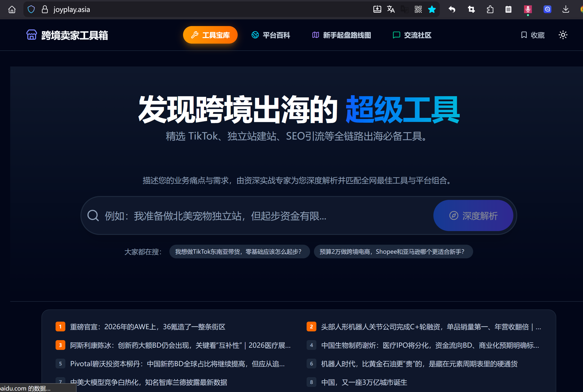
Task: Open the 新手起盘路线图 map icon
Action: [x=315, y=35]
